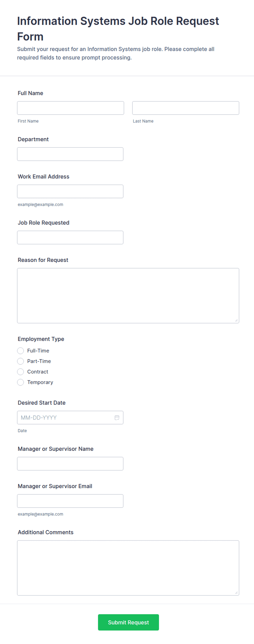
Task: Click the form title heading
Action: coord(118,29)
